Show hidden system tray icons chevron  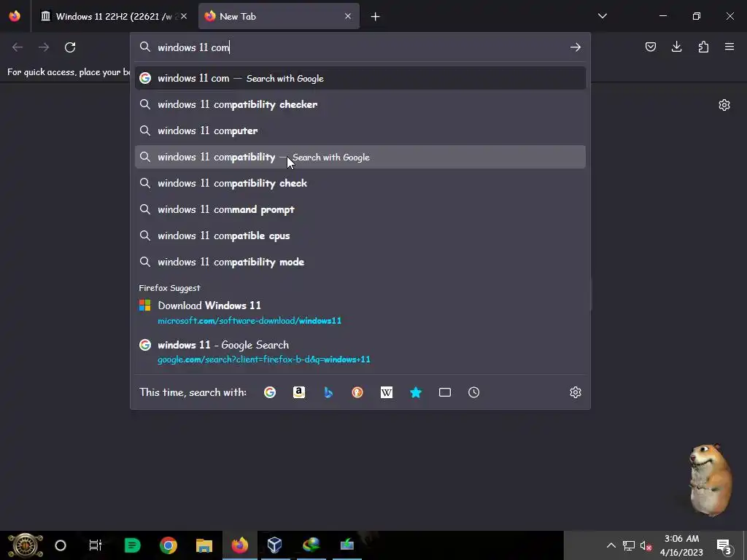pyautogui.click(x=611, y=545)
